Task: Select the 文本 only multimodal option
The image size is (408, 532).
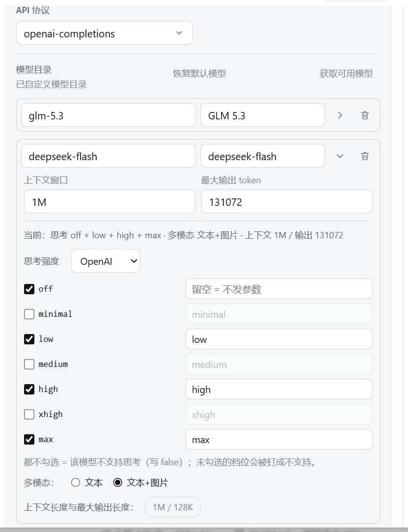Action: 76,482
